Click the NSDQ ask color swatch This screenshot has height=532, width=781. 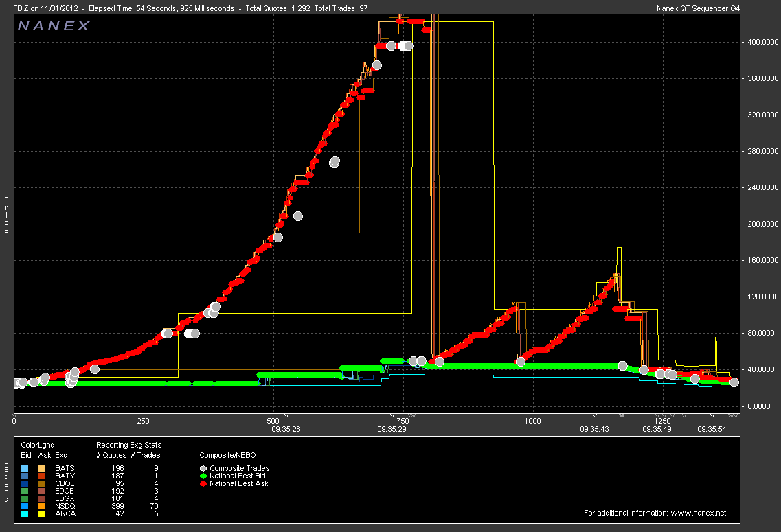(x=42, y=506)
